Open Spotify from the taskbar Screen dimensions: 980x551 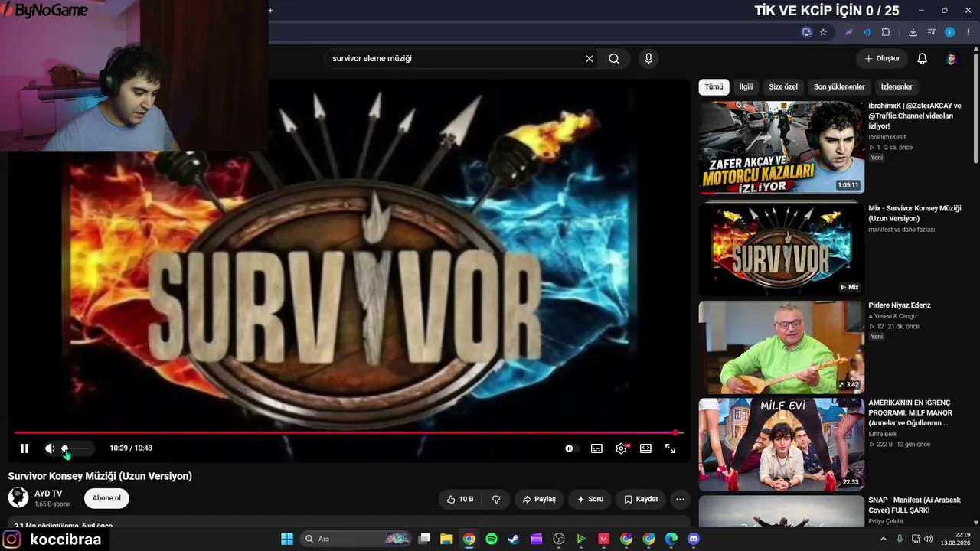pos(492,539)
